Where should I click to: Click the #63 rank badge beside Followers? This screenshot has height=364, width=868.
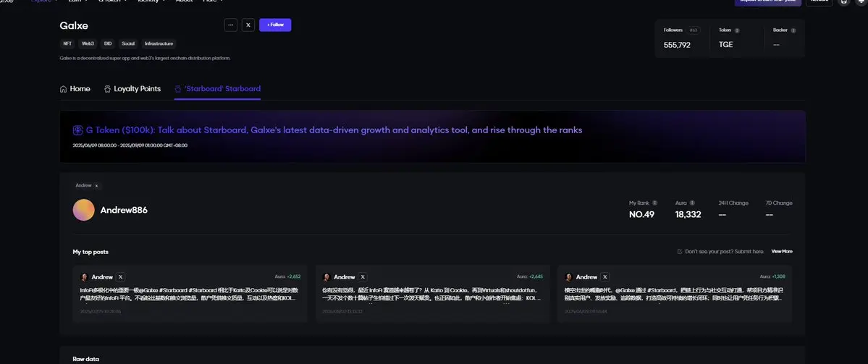tap(694, 30)
